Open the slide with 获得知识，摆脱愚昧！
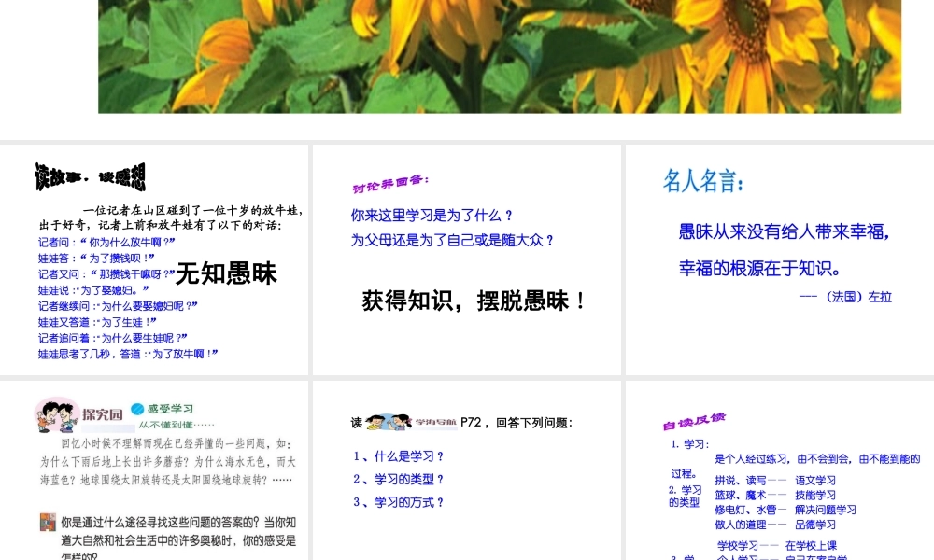The height and width of the screenshot is (560, 934). pyautogui.click(x=466, y=259)
